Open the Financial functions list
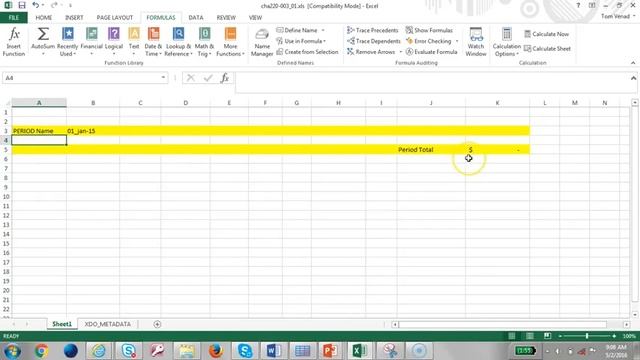This screenshot has width=640, height=360. [x=91, y=41]
